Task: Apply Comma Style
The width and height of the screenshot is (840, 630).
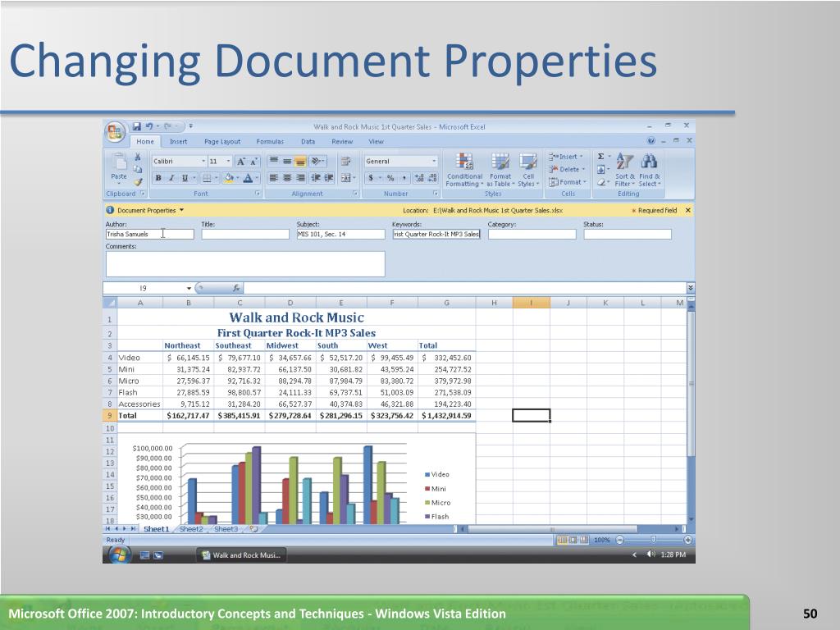Action: (404, 178)
